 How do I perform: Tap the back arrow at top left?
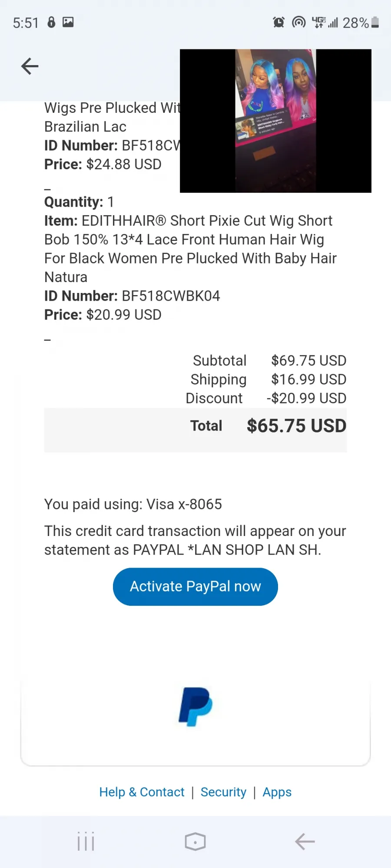[x=30, y=66]
